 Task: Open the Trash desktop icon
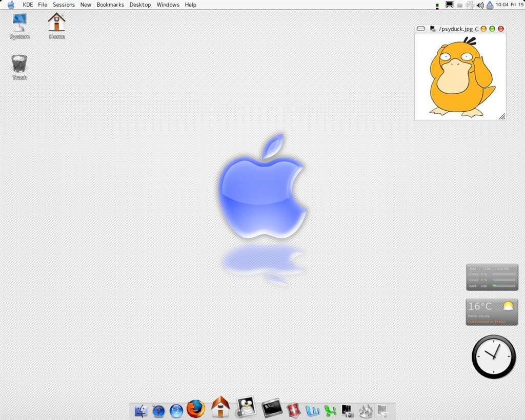(x=19, y=67)
